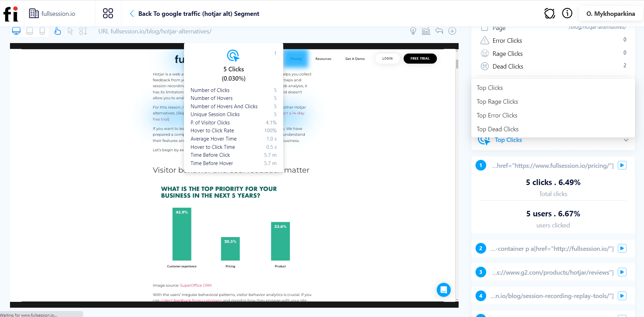Image resolution: width=644 pixels, height=317 pixels.
Task: Open the four-squares dashboard menu icon
Action: [108, 13]
